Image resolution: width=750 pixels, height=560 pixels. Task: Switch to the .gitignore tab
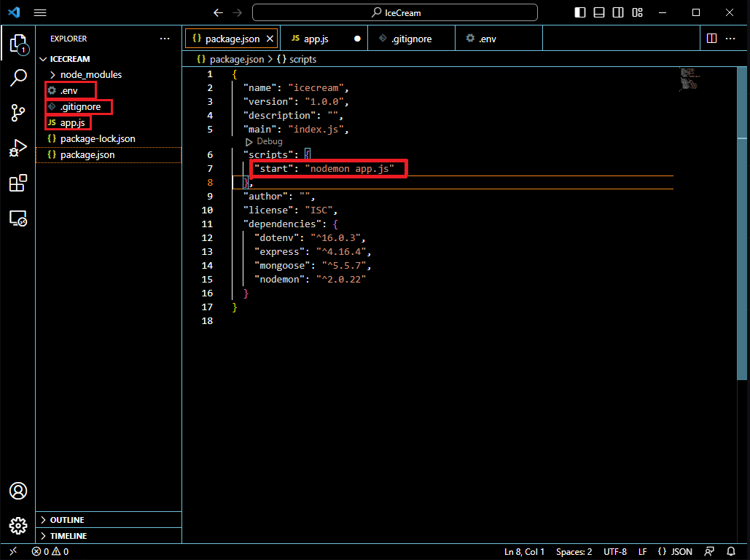point(411,39)
